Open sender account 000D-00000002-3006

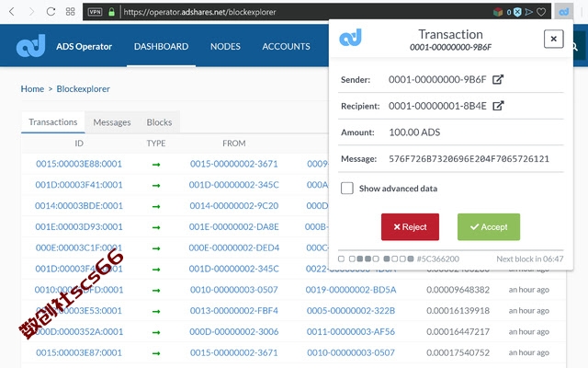point(233,331)
